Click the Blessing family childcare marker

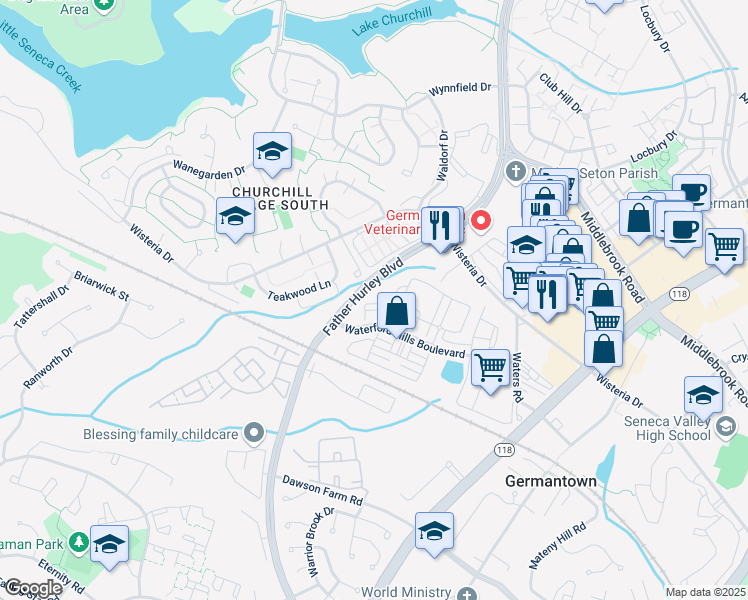[x=254, y=433]
